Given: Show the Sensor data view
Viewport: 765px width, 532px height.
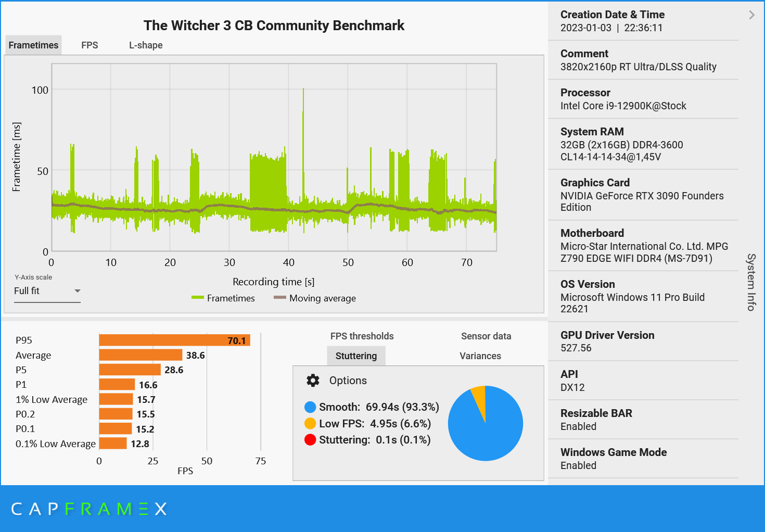Looking at the screenshot, I should pos(486,336).
